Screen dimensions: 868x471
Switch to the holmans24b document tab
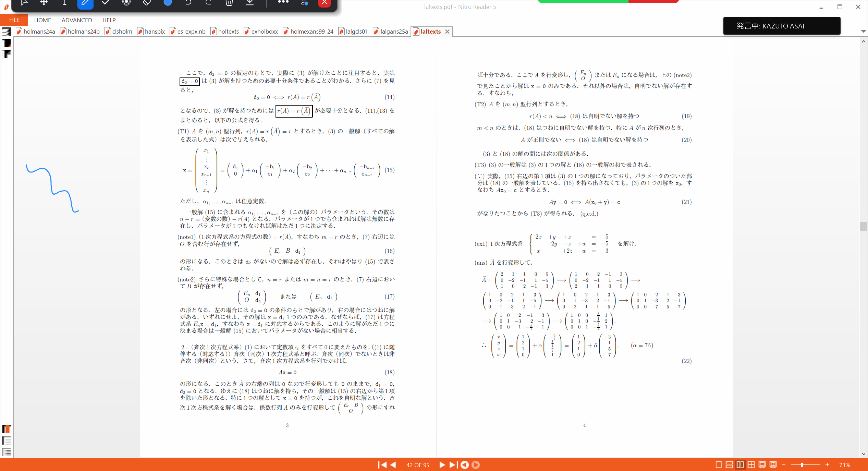[81, 32]
